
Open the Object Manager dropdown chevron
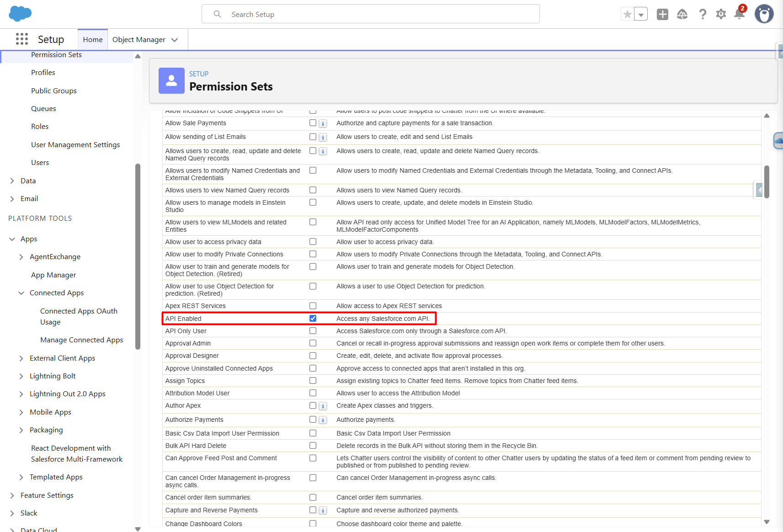pos(175,40)
